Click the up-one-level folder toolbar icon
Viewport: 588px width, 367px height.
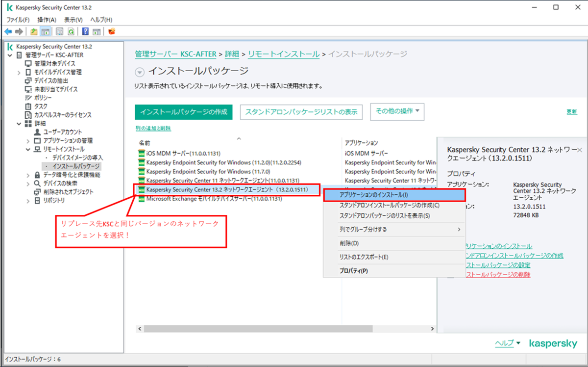34,31
